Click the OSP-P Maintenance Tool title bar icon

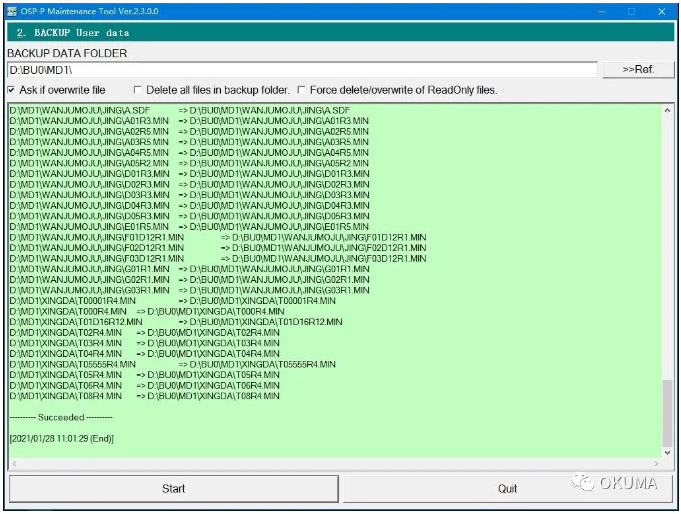[11, 11]
